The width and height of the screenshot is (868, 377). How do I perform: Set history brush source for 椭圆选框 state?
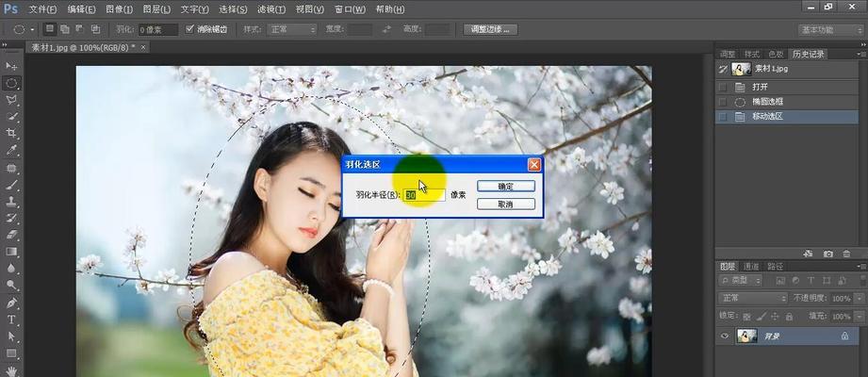[x=722, y=102]
